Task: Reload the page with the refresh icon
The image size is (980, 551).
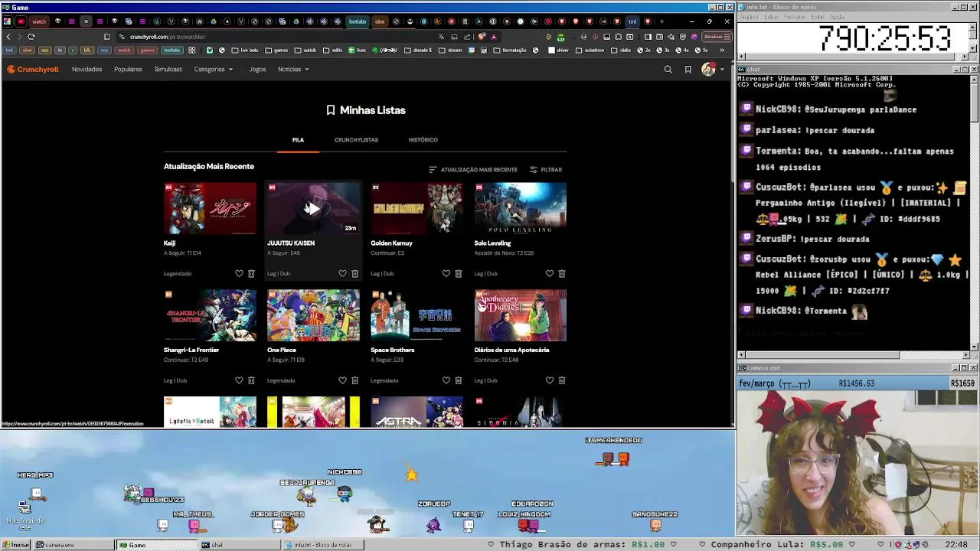Action: pos(31,37)
